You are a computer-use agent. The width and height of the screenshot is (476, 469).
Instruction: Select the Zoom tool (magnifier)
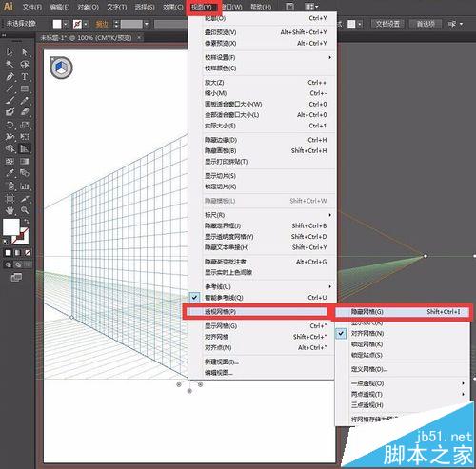tap(25, 210)
